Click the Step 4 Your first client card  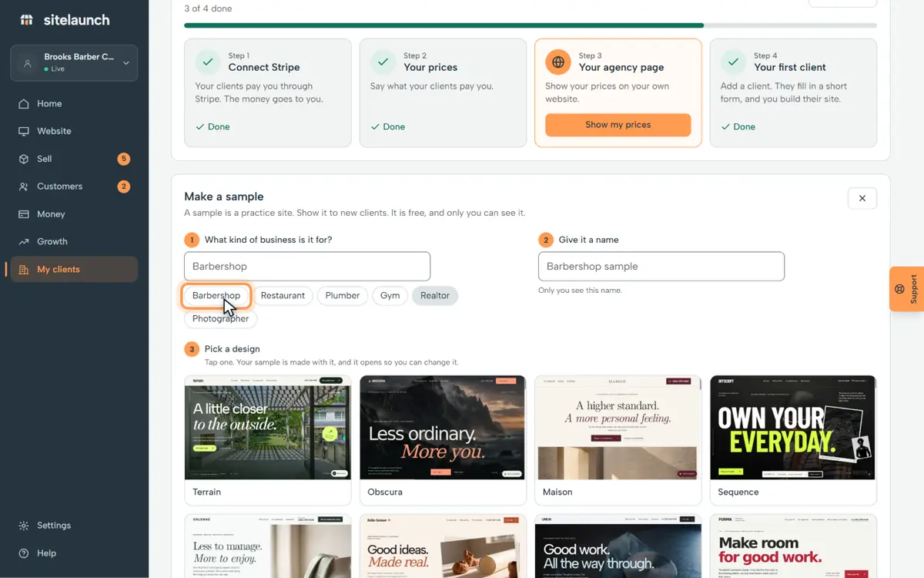tap(793, 93)
